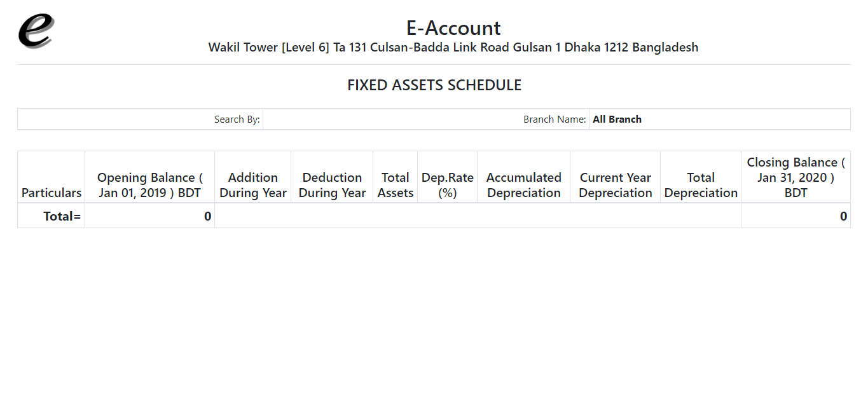Click the E-Account logo icon
This screenshot has width=868, height=396.
coord(36,31)
